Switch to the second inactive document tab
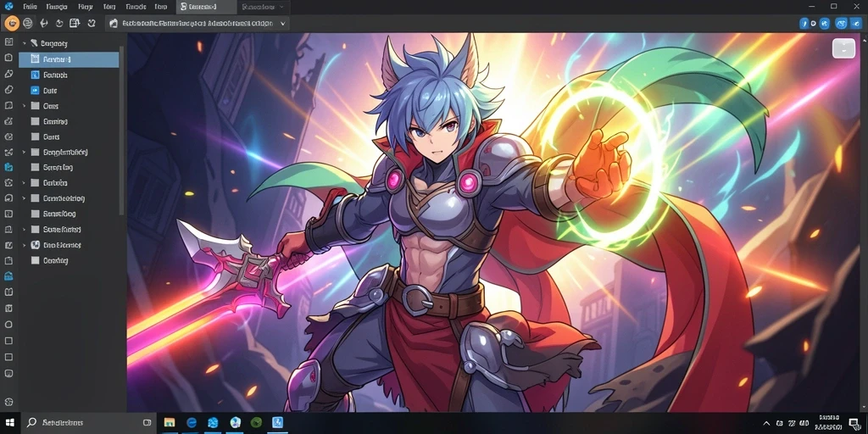The image size is (868, 434). 264,7
